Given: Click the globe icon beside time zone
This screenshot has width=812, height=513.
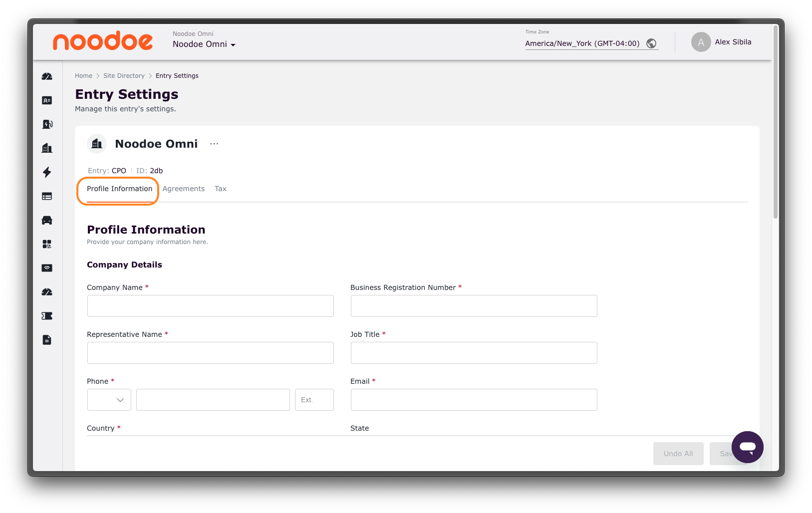Looking at the screenshot, I should pyautogui.click(x=651, y=43).
